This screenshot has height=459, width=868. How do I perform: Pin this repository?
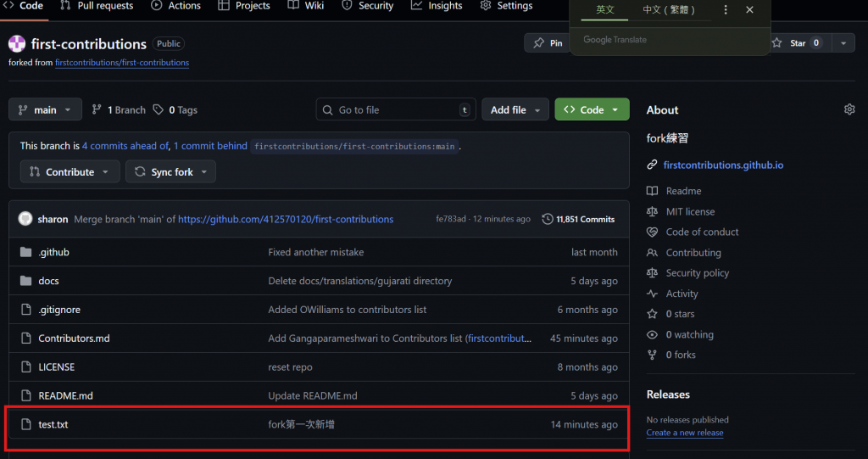[x=548, y=43]
